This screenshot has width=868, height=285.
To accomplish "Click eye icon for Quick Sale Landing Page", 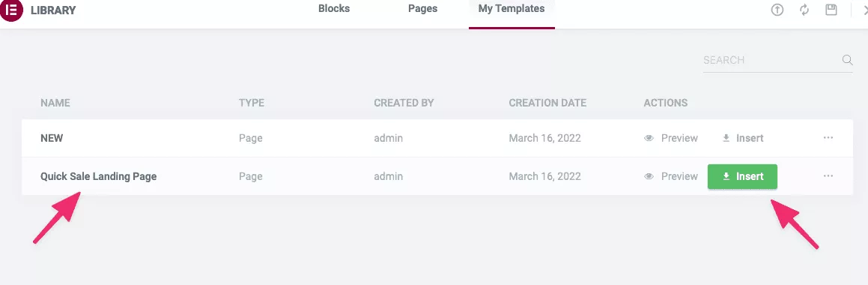I will pyautogui.click(x=649, y=176).
